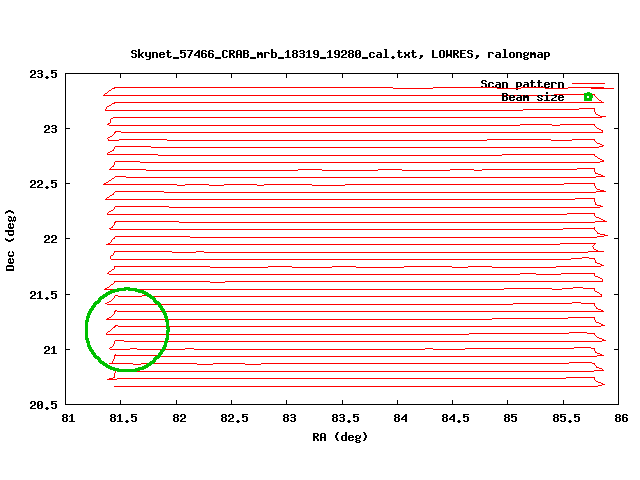Click the y-axis tick label 22

pyautogui.click(x=51, y=239)
